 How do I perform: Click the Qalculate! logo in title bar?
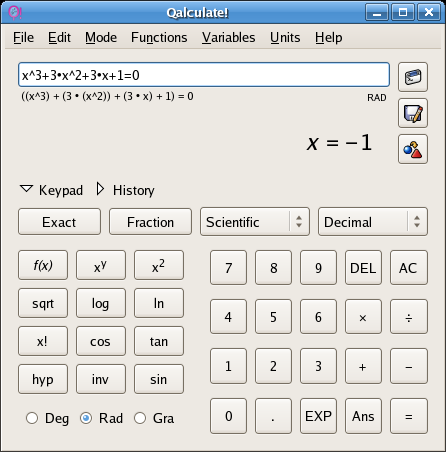coord(15,13)
